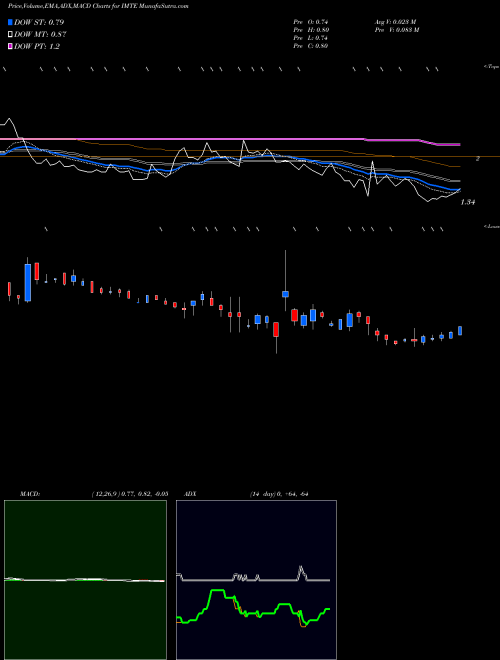This screenshot has width=500, height=660.
Task: Click the number 2 axis label on the EMA chart
Action: tap(478, 159)
